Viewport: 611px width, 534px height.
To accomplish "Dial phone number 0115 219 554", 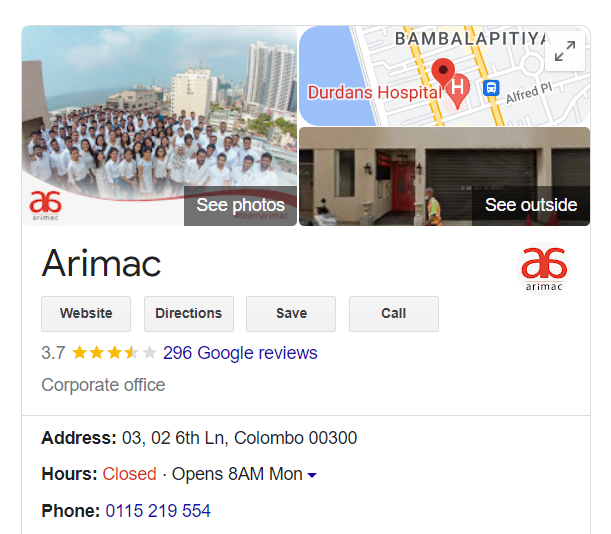I will pos(158,511).
